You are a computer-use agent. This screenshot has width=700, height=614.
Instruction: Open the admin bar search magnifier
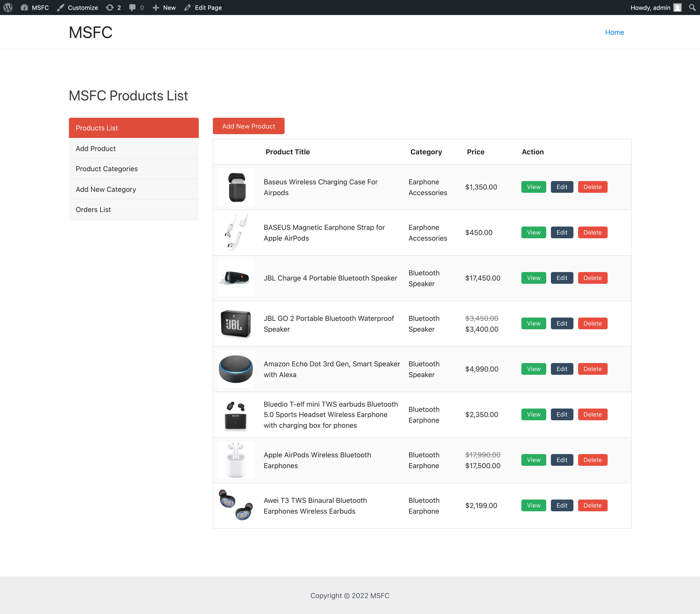click(x=692, y=8)
